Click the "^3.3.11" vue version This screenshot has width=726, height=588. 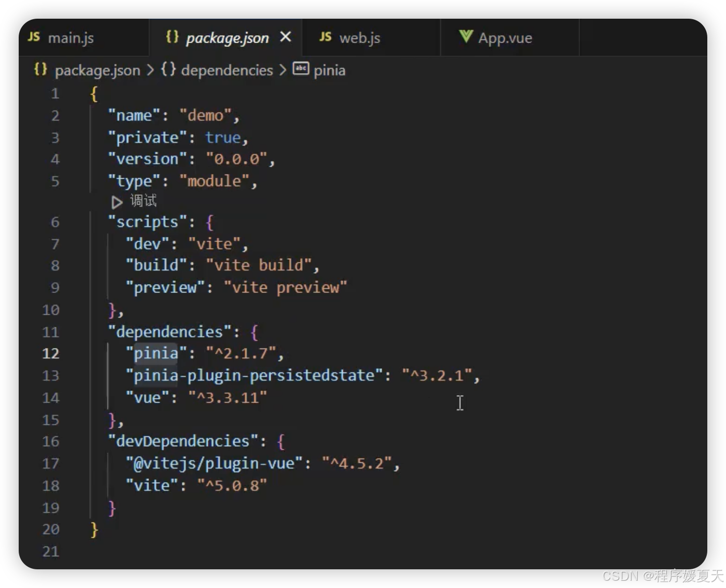coord(227,398)
